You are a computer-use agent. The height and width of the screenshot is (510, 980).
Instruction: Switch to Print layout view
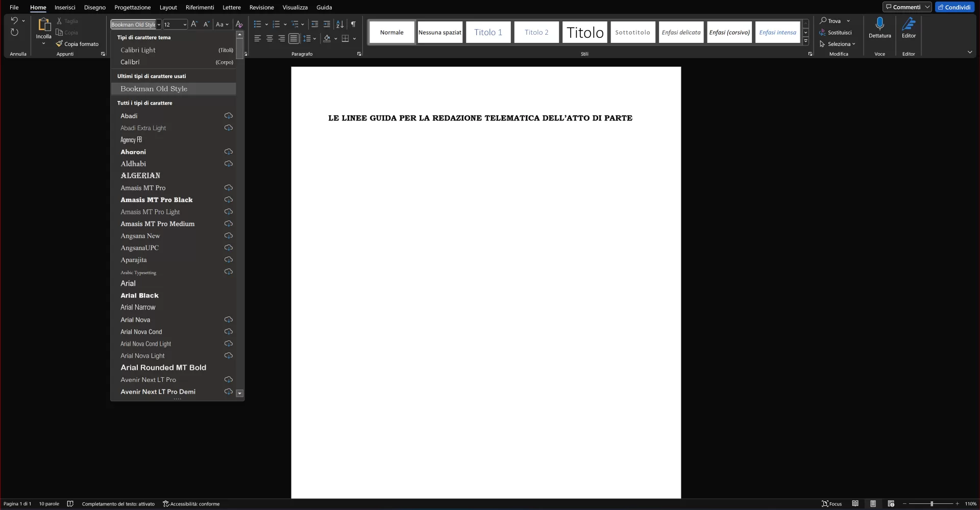tap(873, 504)
